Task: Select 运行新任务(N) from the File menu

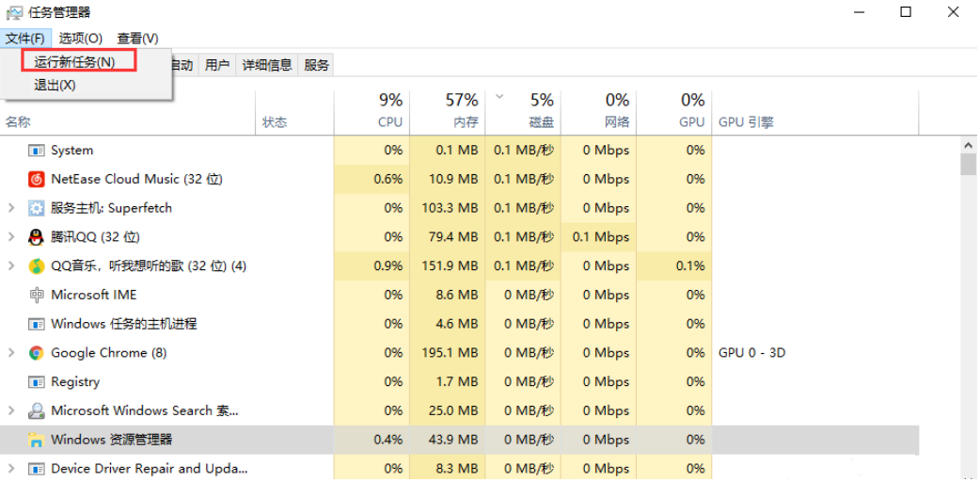Action: (x=75, y=62)
